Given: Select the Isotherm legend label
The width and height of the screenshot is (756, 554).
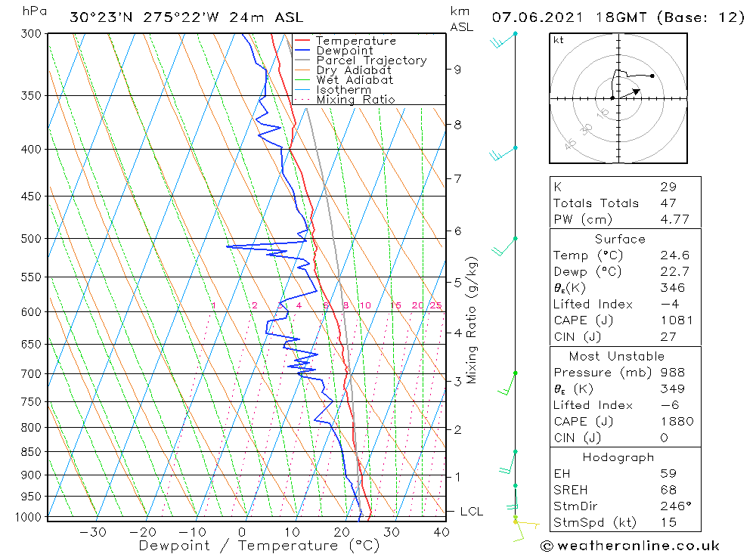Looking at the screenshot, I should click(344, 90).
